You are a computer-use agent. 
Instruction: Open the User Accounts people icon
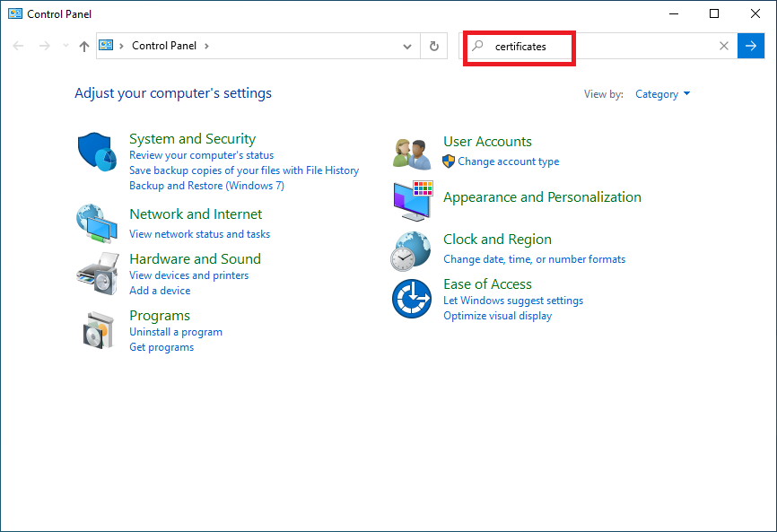coord(411,154)
